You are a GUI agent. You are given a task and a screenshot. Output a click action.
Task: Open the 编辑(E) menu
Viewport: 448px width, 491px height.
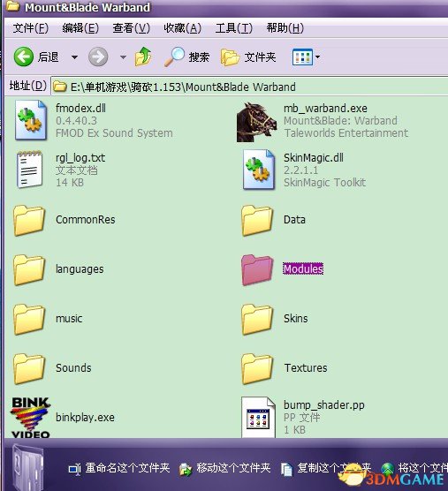[80, 28]
